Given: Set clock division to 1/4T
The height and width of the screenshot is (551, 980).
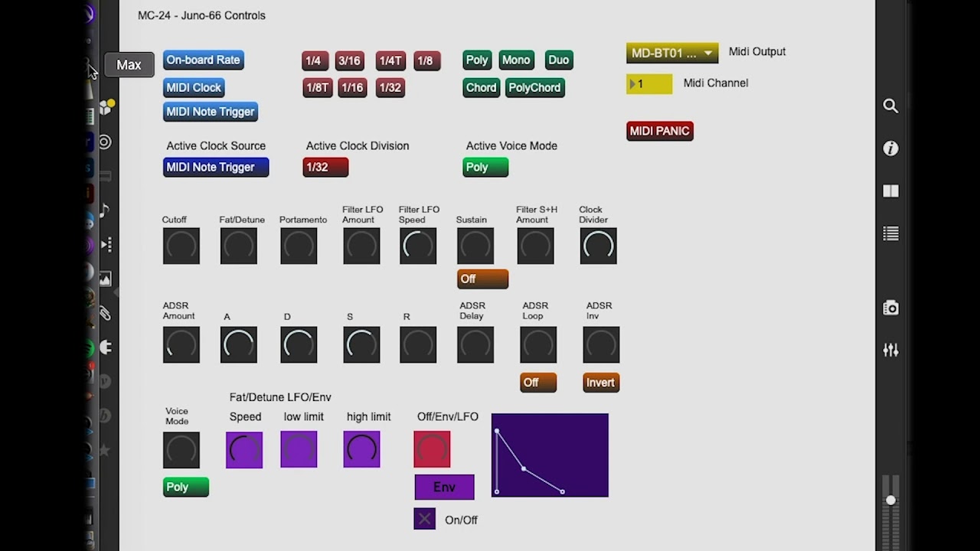Looking at the screenshot, I should (390, 60).
